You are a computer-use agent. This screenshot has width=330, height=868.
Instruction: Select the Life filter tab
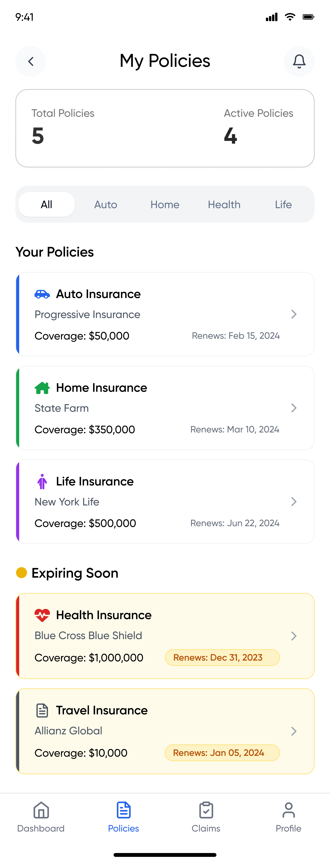[283, 205]
